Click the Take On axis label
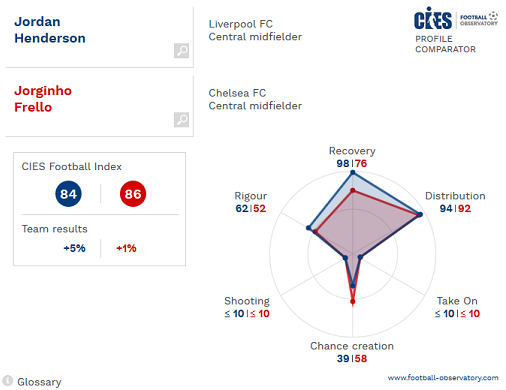The height and width of the screenshot is (390, 506). pyautogui.click(x=457, y=301)
